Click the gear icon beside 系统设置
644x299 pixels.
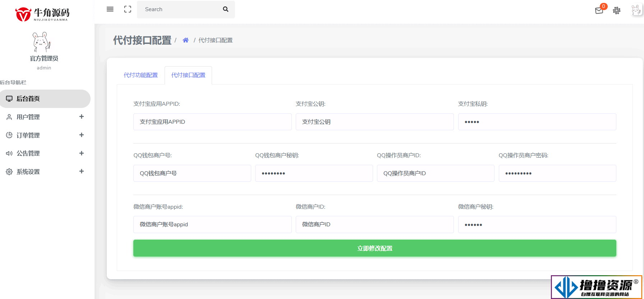[x=9, y=172]
